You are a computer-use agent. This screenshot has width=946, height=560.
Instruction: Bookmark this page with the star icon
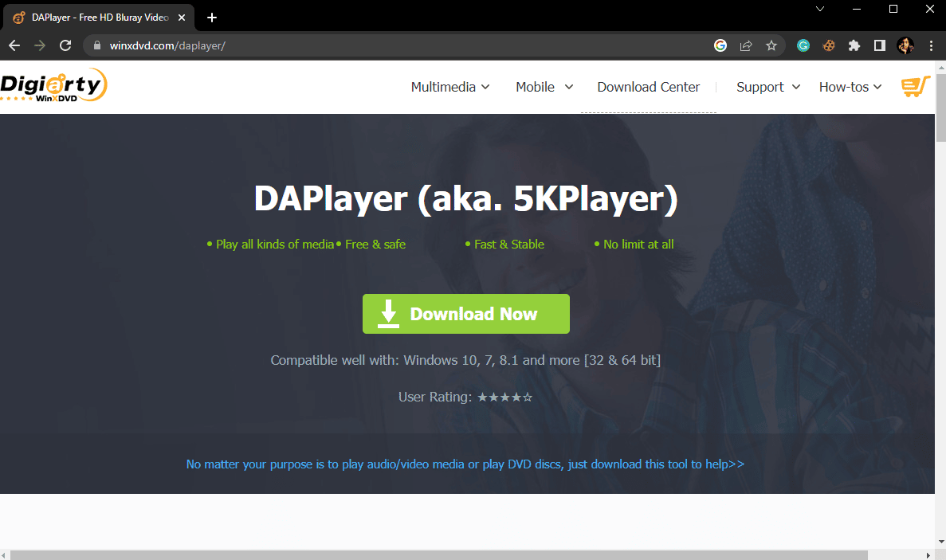771,46
